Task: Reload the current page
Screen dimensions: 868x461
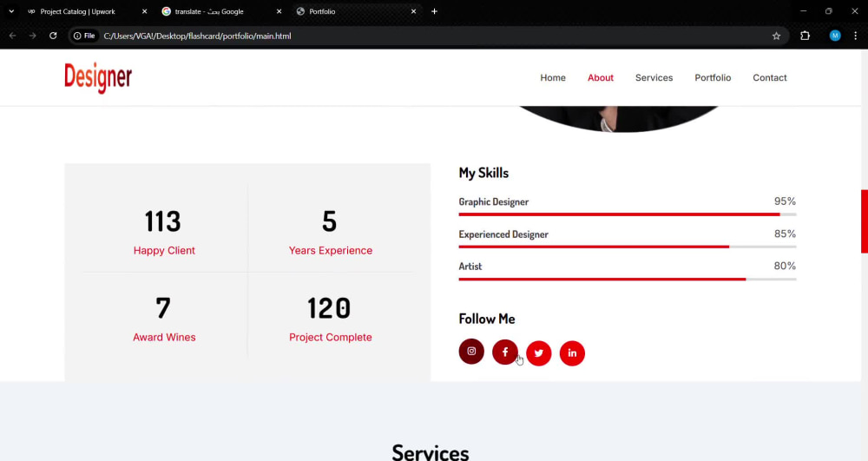Action: tap(53, 36)
